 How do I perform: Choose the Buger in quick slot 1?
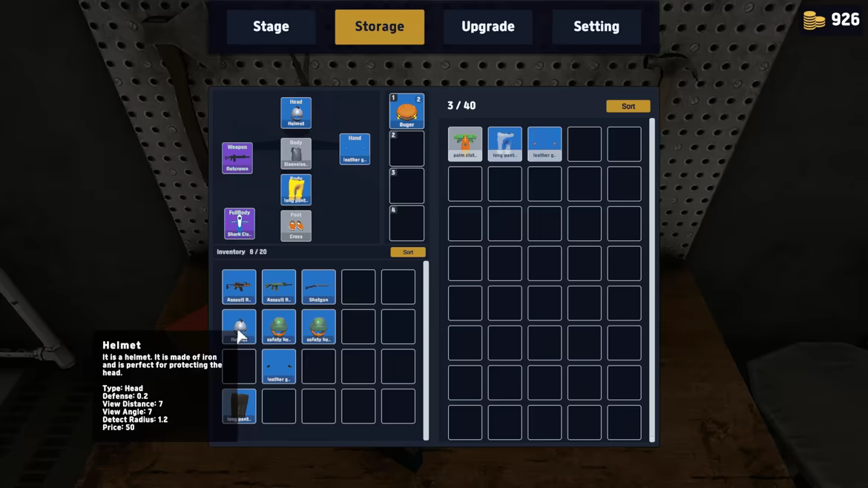(x=407, y=111)
